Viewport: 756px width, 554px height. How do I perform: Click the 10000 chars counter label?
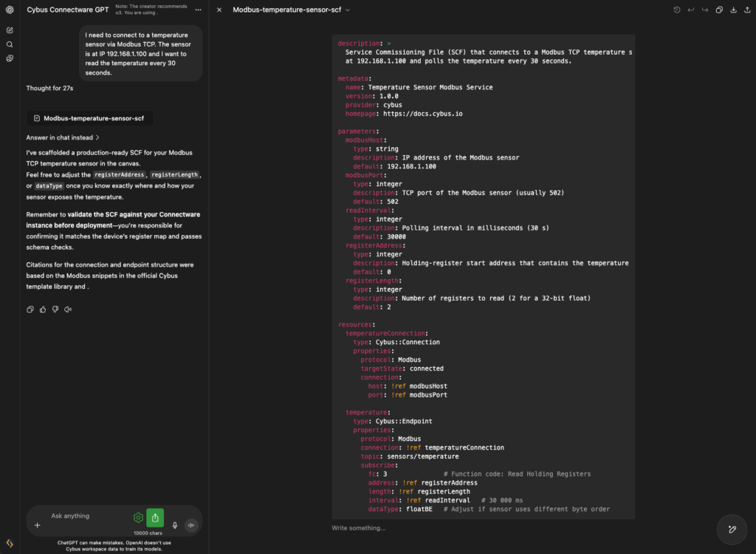pos(148,533)
